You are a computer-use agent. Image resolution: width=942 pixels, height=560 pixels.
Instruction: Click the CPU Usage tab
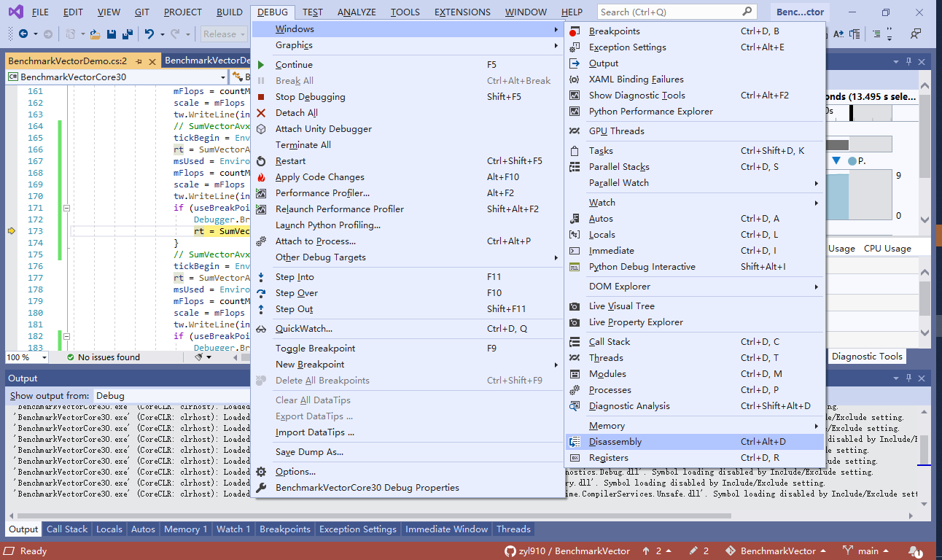coord(887,248)
